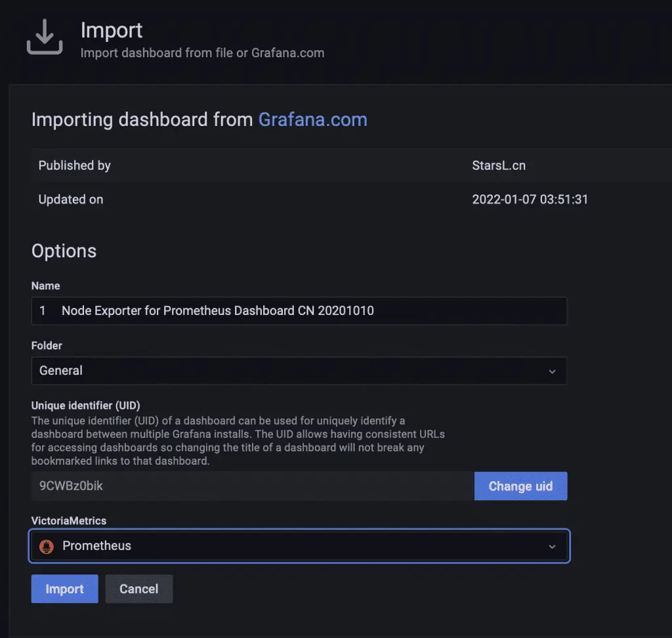Click the UID field showing 9CWBz0bik
Image resolution: width=672 pixels, height=638 pixels.
(252, 486)
